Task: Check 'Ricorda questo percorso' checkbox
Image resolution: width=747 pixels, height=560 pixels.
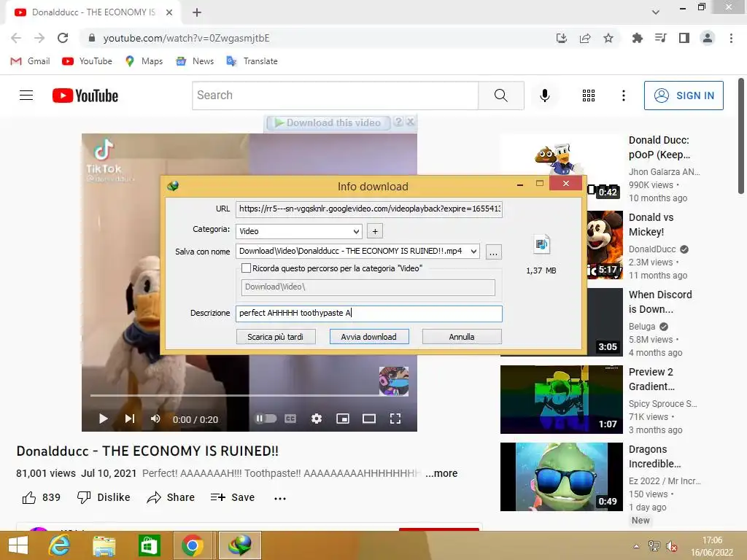Action: click(x=246, y=268)
